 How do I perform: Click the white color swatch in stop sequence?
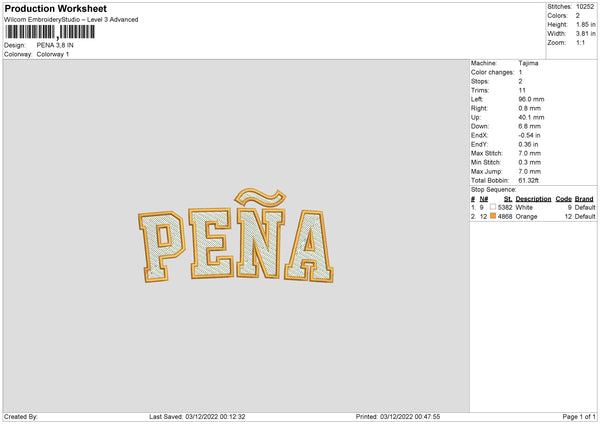(x=493, y=207)
